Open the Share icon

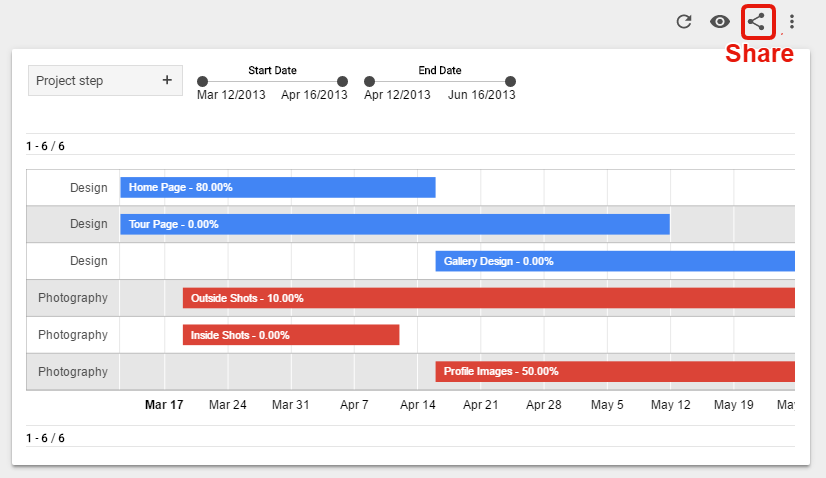pos(756,22)
